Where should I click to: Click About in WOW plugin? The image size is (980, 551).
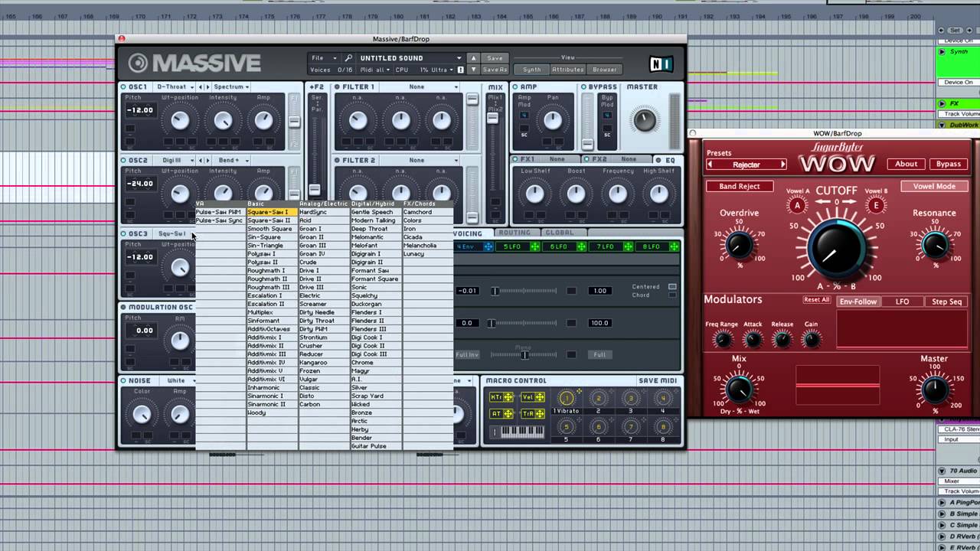[906, 164]
